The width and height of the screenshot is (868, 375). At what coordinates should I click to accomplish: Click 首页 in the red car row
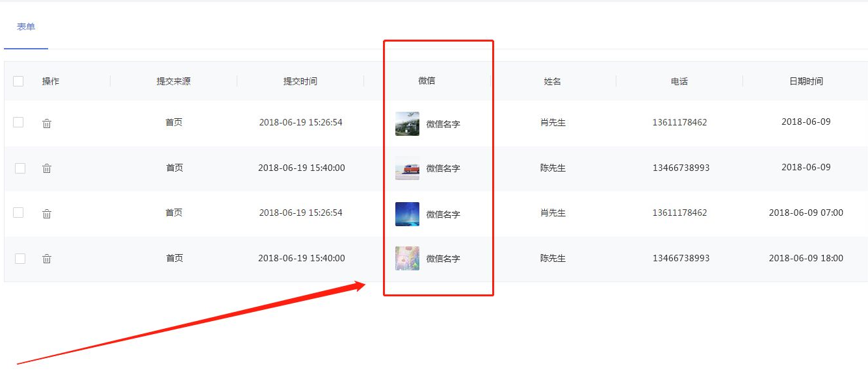(x=174, y=168)
